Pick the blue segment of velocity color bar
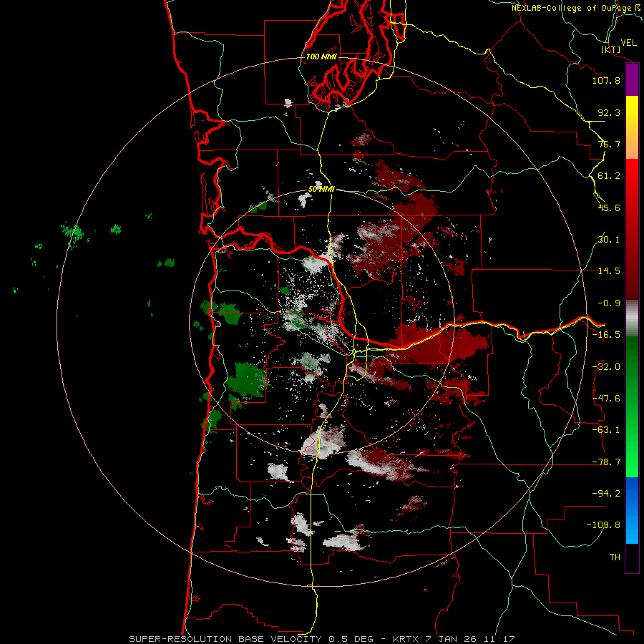644x644 pixels. click(632, 510)
